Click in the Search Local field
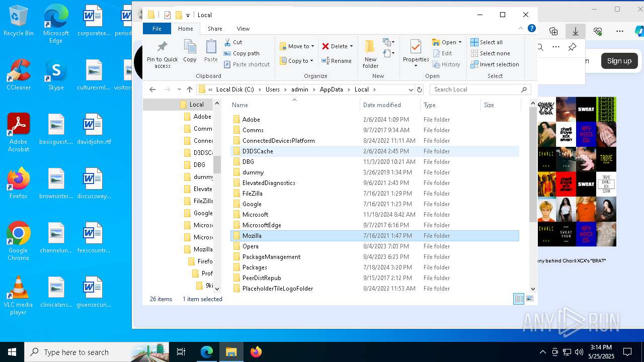 (480, 89)
